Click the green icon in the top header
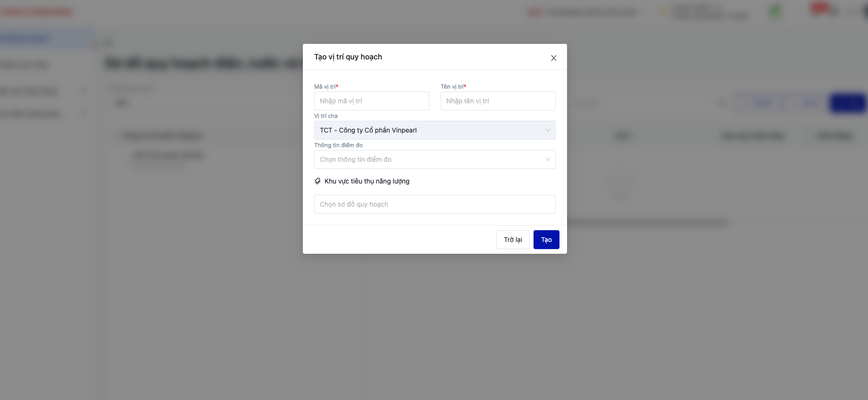This screenshot has height=400, width=868. tap(775, 11)
